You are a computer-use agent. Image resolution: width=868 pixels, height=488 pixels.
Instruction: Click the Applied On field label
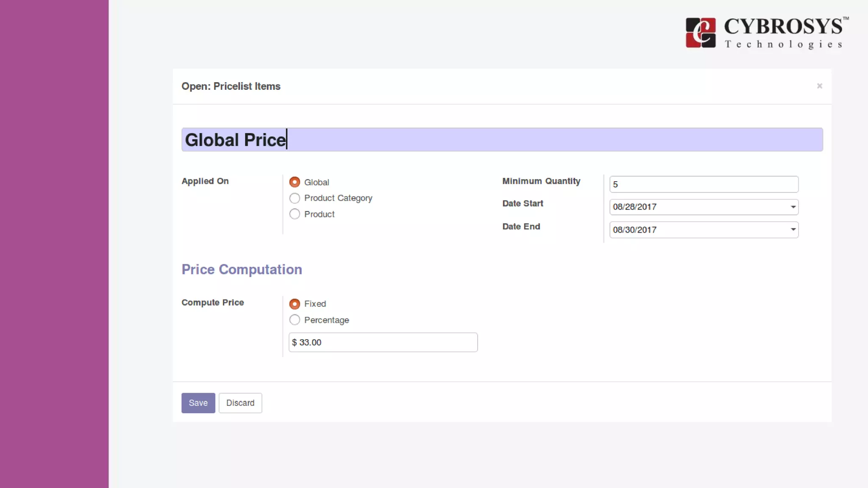point(205,181)
